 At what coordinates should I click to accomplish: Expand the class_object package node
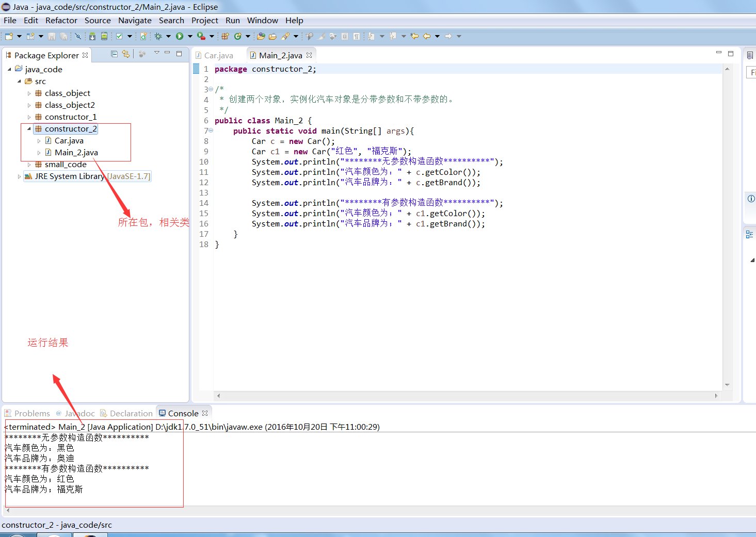click(29, 93)
